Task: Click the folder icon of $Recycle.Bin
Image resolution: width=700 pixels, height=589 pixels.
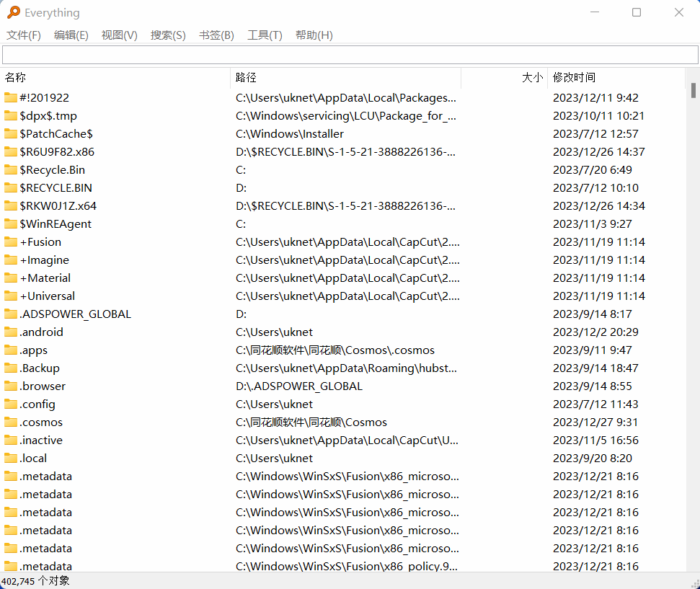Action: 11,169
